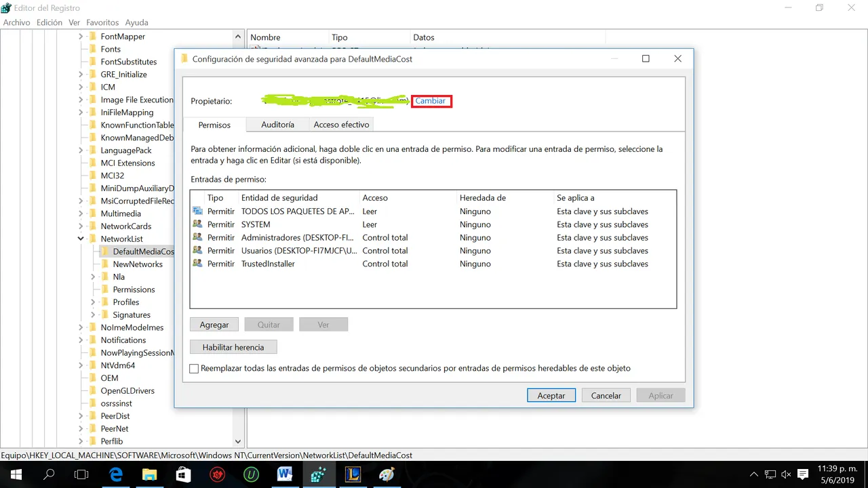Click the icon beside TrustedInstaller entry
Viewport: 868px width, 488px height.
click(197, 264)
